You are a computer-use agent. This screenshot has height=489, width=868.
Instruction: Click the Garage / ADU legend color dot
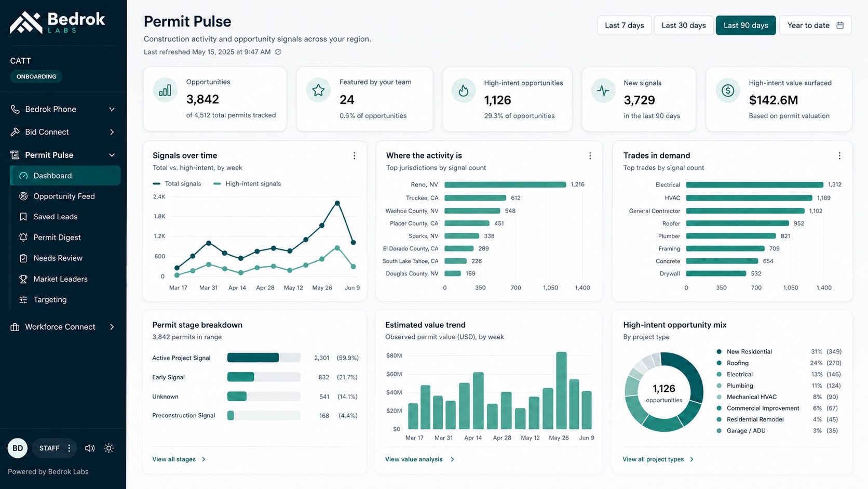tap(719, 431)
